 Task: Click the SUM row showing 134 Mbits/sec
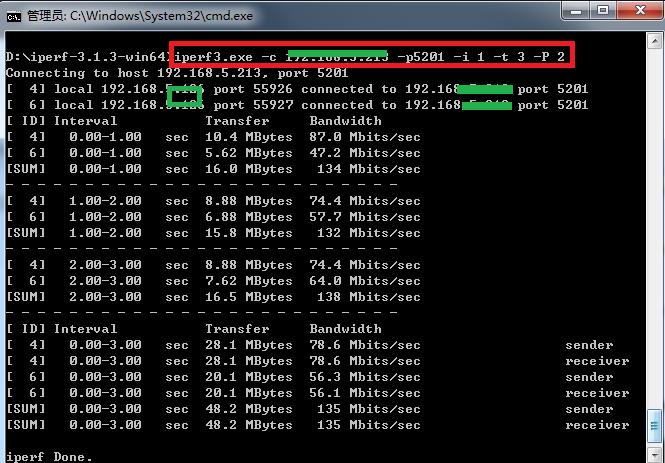pos(213,169)
